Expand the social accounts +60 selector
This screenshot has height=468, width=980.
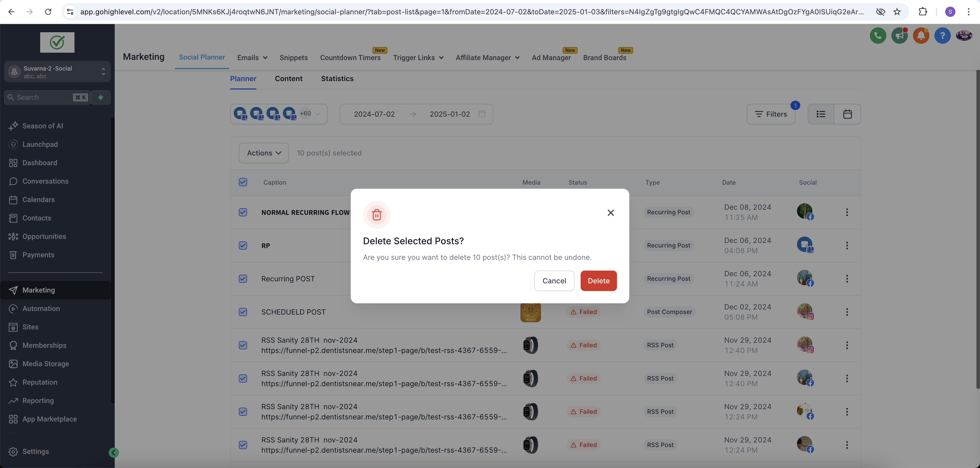click(279, 114)
